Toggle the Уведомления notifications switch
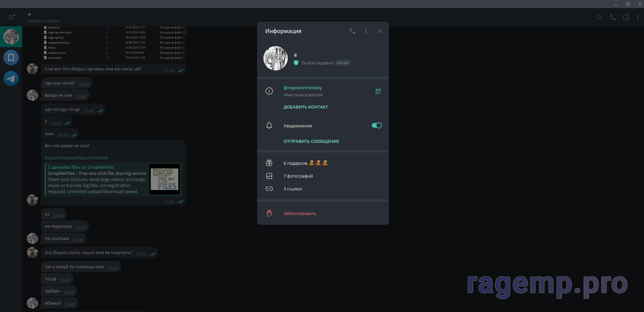The height and width of the screenshot is (312, 644). (377, 125)
